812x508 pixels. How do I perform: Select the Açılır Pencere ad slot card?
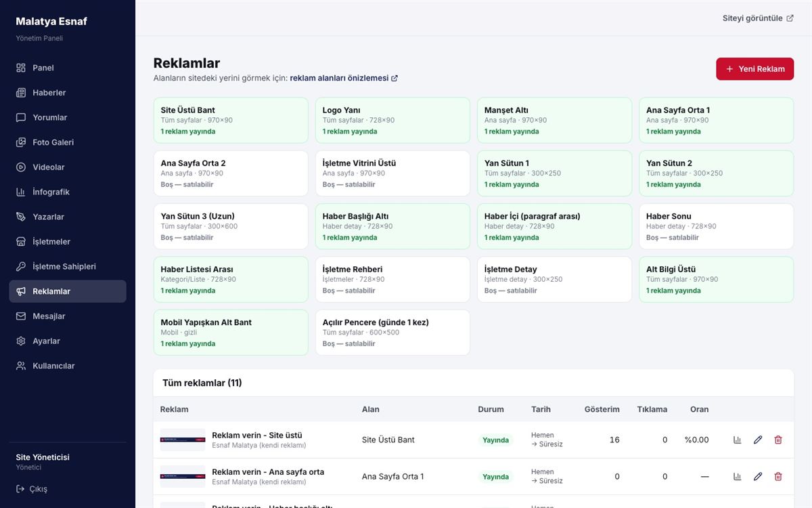point(392,333)
